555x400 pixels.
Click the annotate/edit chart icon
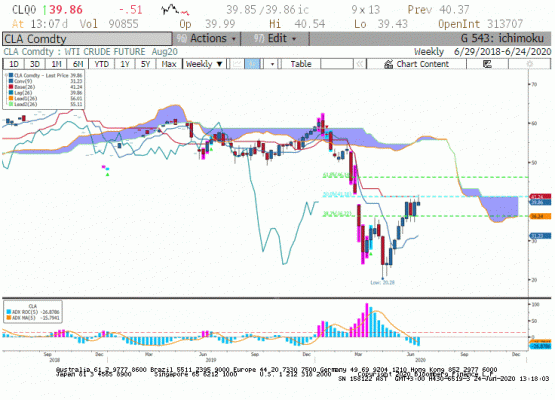[x=487, y=64]
